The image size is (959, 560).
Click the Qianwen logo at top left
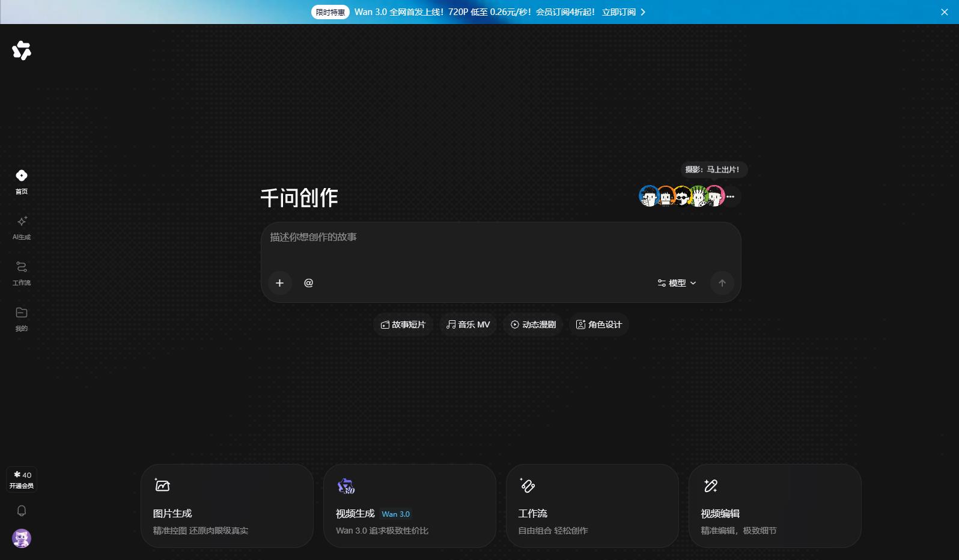click(22, 50)
